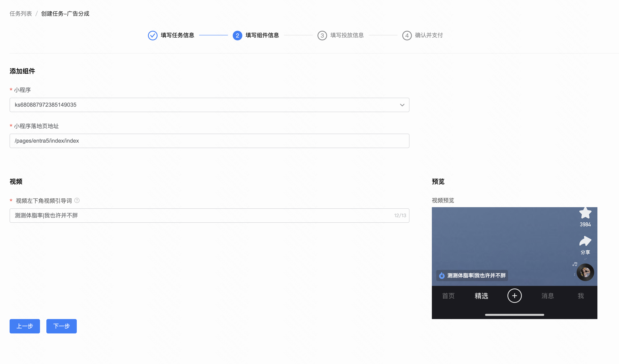Click the 上一步 button
The height and width of the screenshot is (364, 619).
25,326
